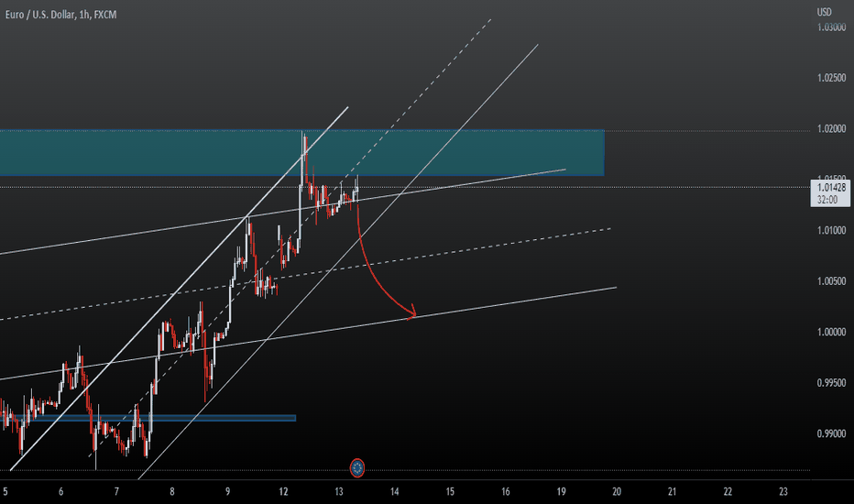Click date axis label 7

click(116, 491)
